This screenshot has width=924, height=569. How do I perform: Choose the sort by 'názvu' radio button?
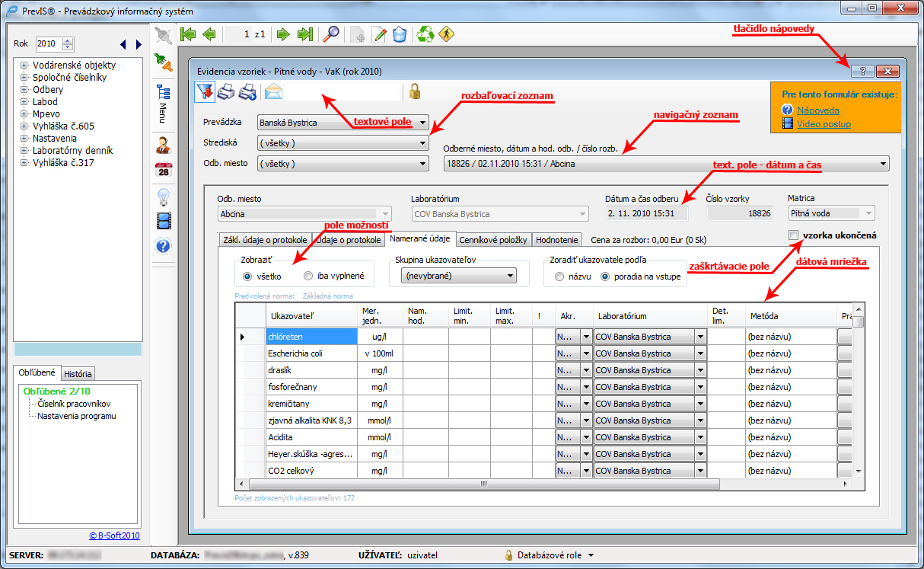point(559,276)
